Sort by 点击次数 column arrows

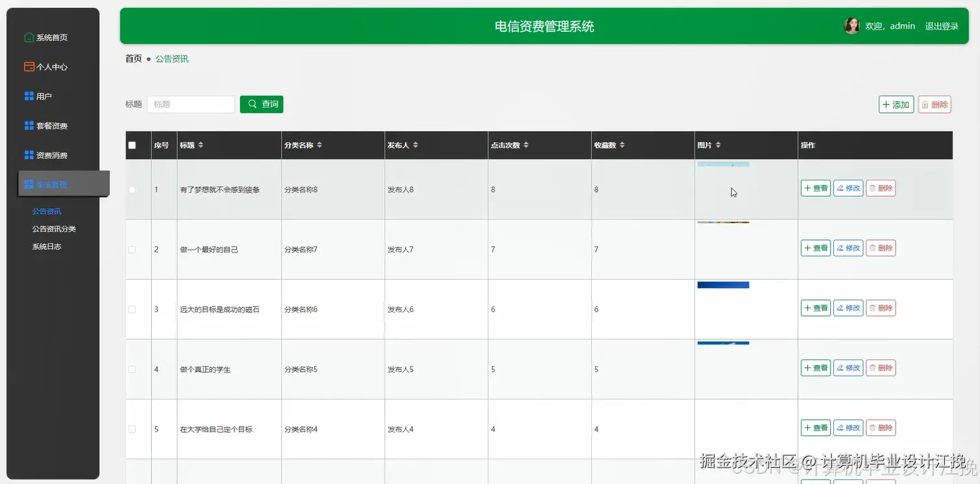tap(526, 145)
